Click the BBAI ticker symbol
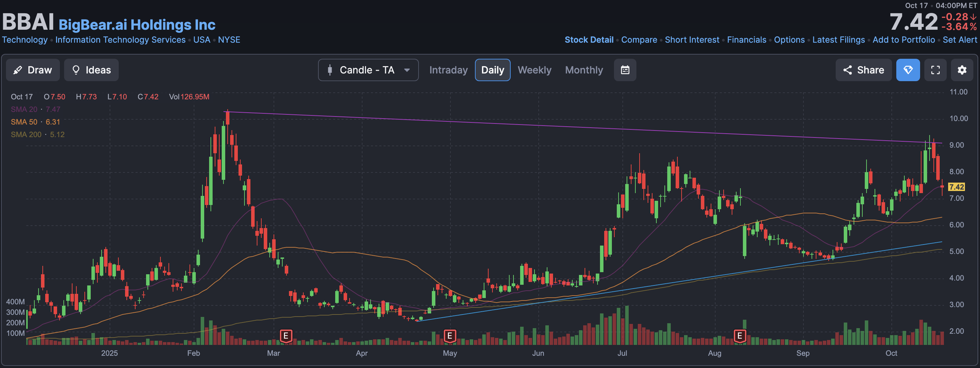This screenshot has height=368, width=980. pos(28,22)
